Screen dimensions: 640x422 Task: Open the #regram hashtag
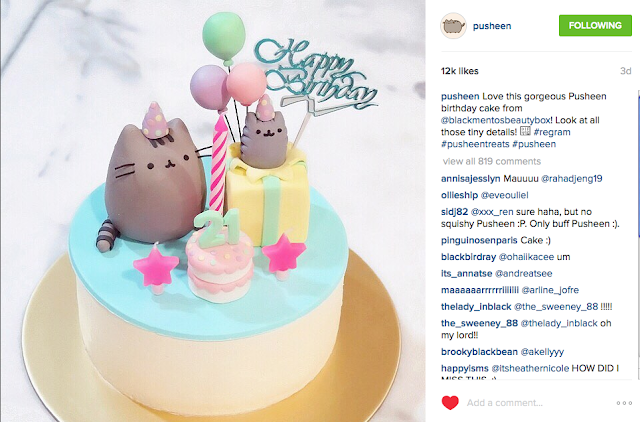(x=552, y=132)
